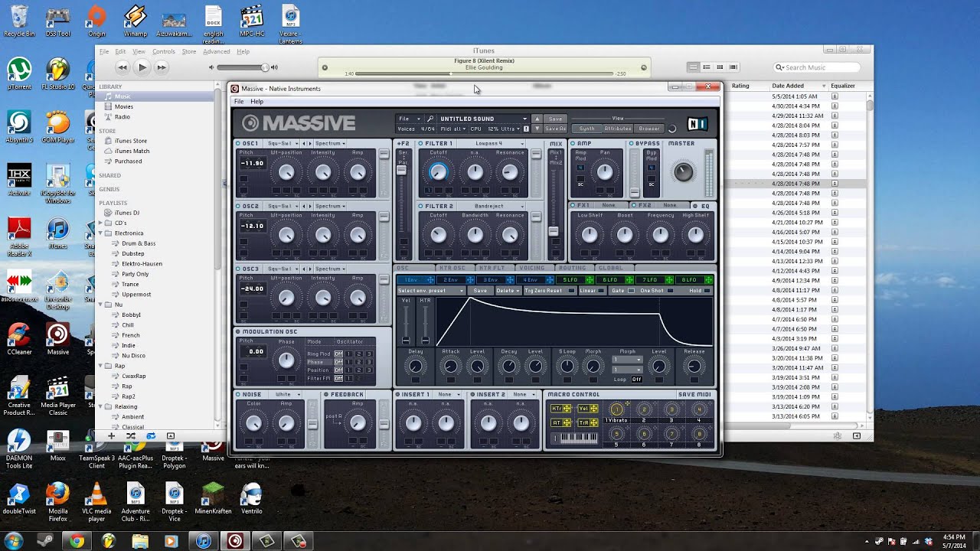Click iTunes taskbar icon
Viewport: 980px width, 551px height.
click(x=203, y=541)
